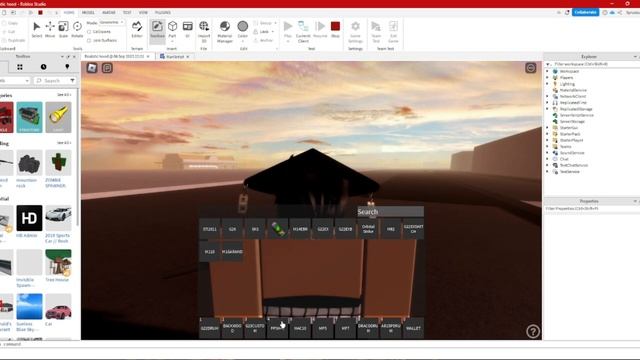Expand the Players node in Explorer
Viewport: 640px width, 360px height.
point(547,78)
